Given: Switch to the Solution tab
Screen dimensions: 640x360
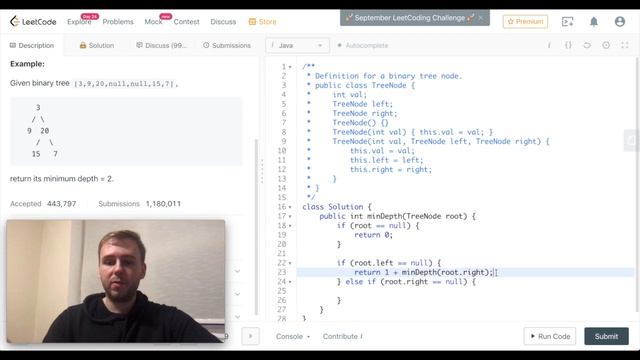Looking at the screenshot, I should coord(97,45).
